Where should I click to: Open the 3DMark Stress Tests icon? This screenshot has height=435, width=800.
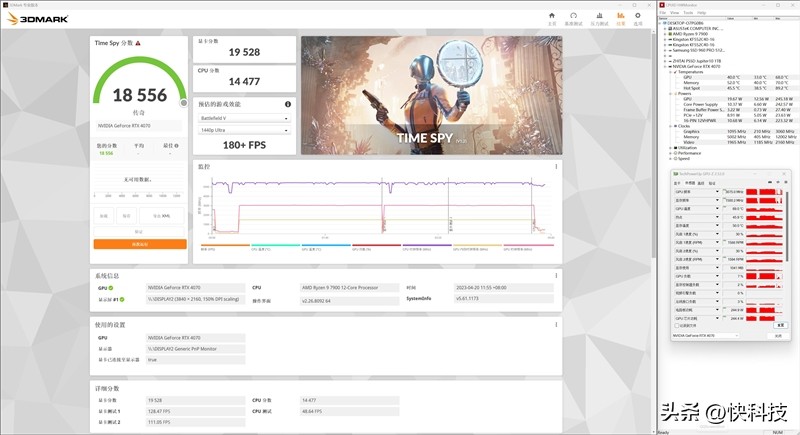click(599, 16)
